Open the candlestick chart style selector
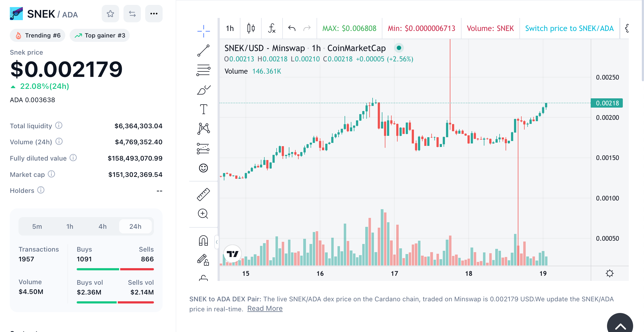The image size is (644, 332). coord(251,28)
